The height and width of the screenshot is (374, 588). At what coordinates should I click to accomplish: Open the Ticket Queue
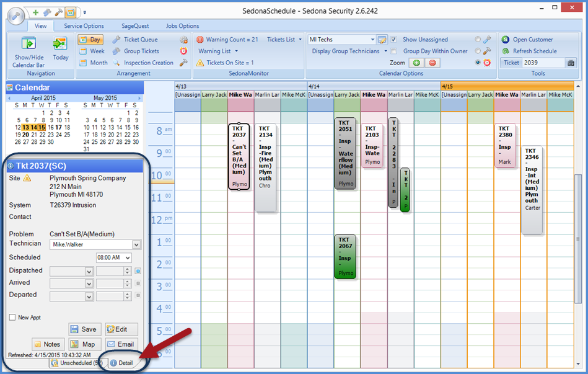click(x=135, y=40)
